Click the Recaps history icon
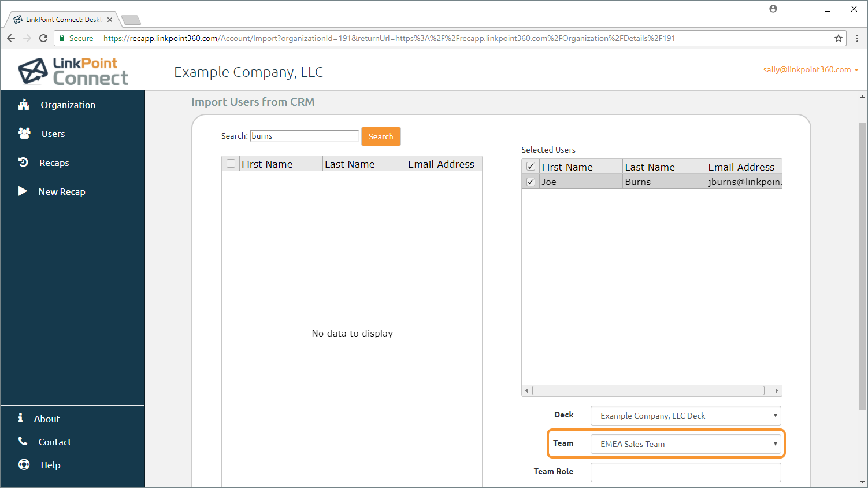Image resolution: width=868 pixels, height=488 pixels. (23, 162)
